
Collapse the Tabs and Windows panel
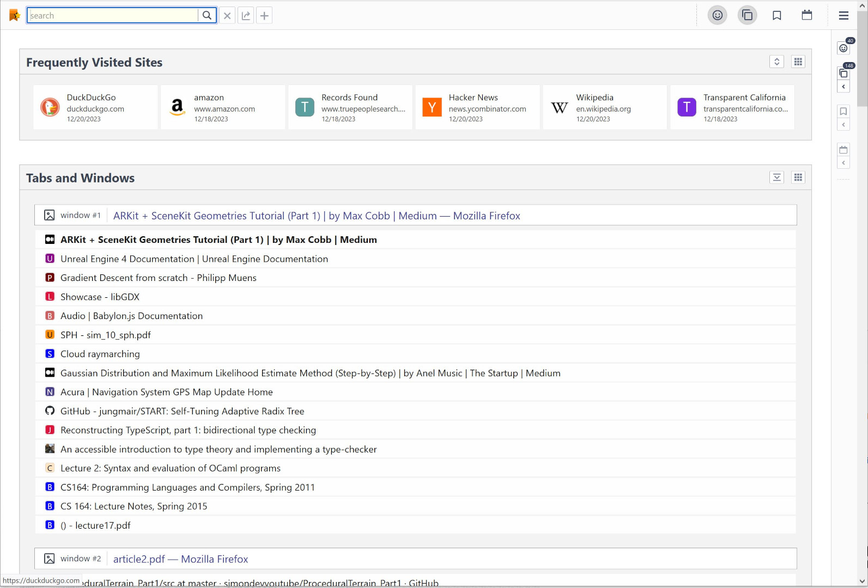click(777, 177)
